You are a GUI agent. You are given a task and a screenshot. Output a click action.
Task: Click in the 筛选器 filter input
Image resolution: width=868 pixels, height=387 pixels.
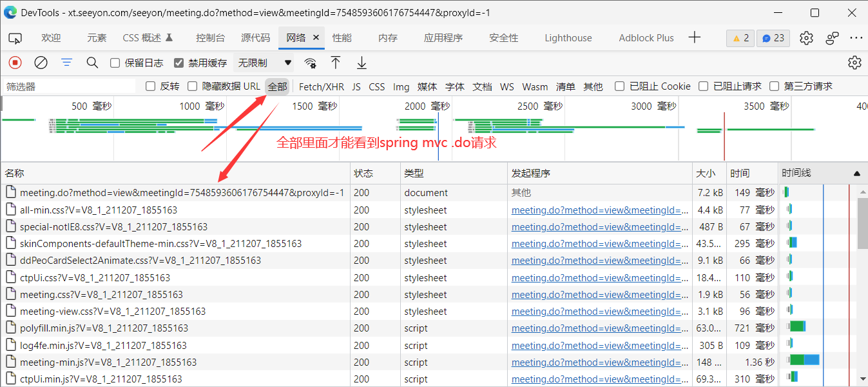[70, 86]
